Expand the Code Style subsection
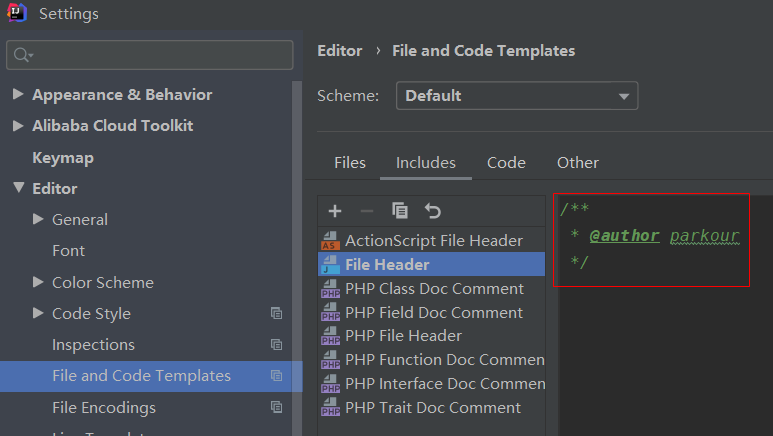This screenshot has height=436, width=773. (38, 313)
